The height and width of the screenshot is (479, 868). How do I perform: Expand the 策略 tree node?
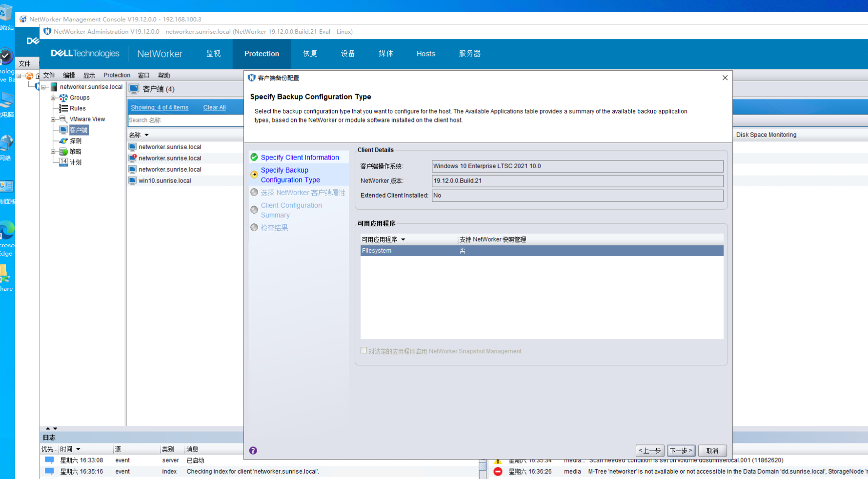coord(53,151)
